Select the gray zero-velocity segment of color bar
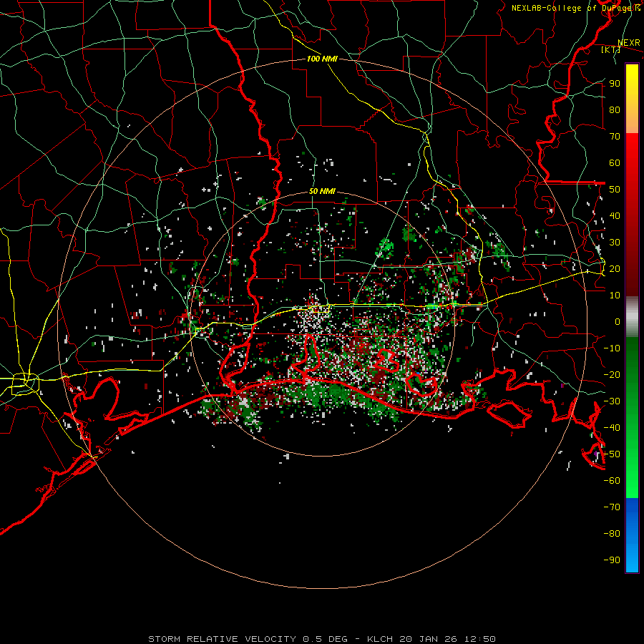The height and width of the screenshot is (644, 644). pyautogui.click(x=632, y=317)
